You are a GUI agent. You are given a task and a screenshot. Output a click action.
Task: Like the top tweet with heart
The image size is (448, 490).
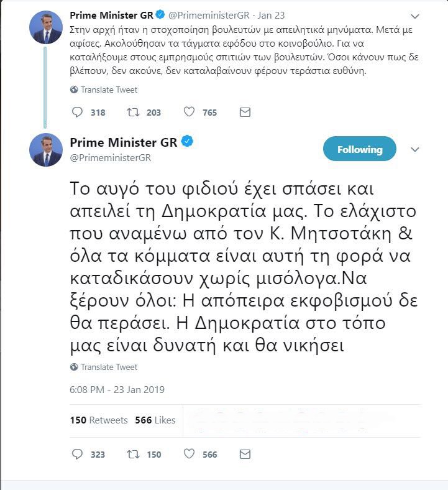(189, 113)
